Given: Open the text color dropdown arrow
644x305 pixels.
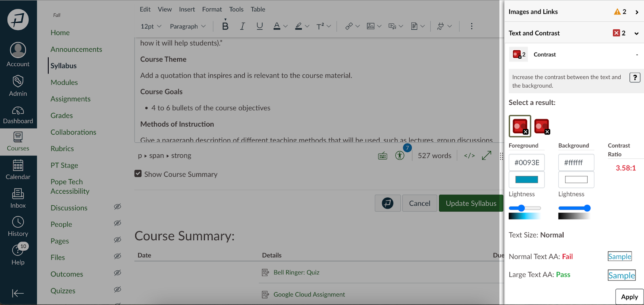Looking at the screenshot, I should point(285,26).
